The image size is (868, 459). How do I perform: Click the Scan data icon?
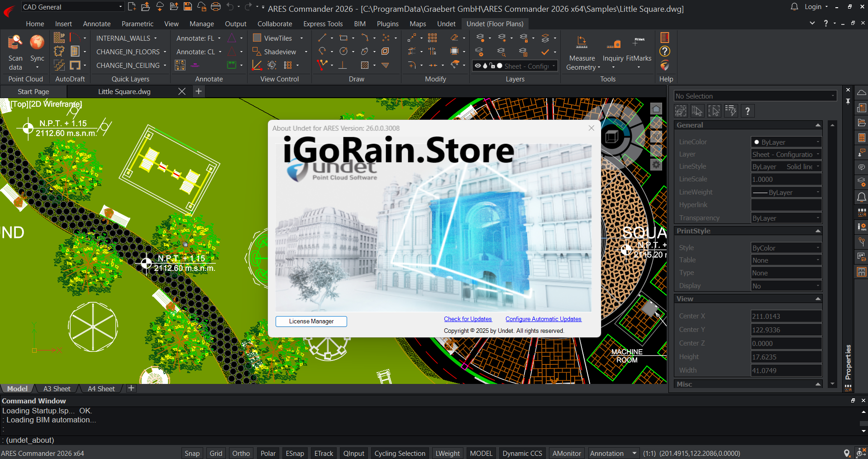(15, 43)
